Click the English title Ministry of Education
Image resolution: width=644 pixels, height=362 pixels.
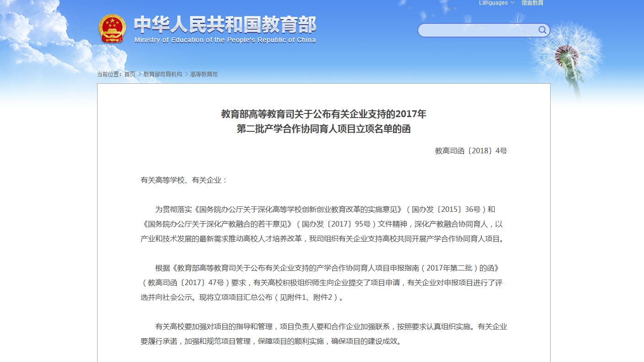click(225, 40)
